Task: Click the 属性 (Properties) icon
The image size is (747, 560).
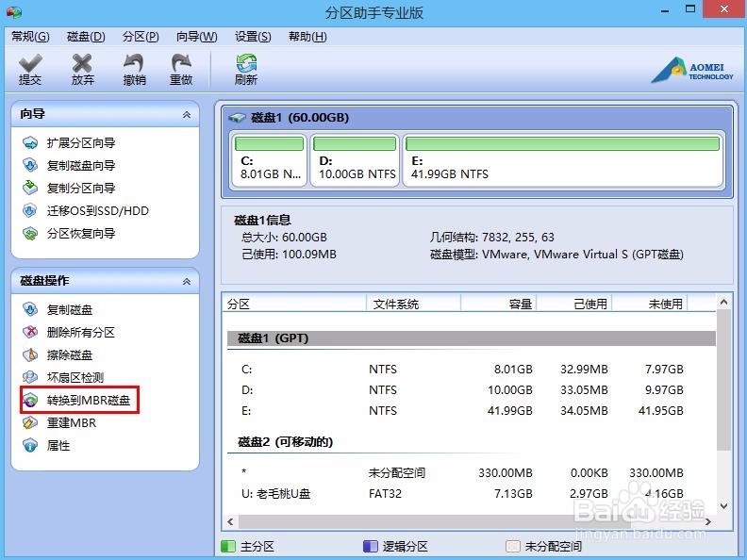Action: [x=30, y=445]
